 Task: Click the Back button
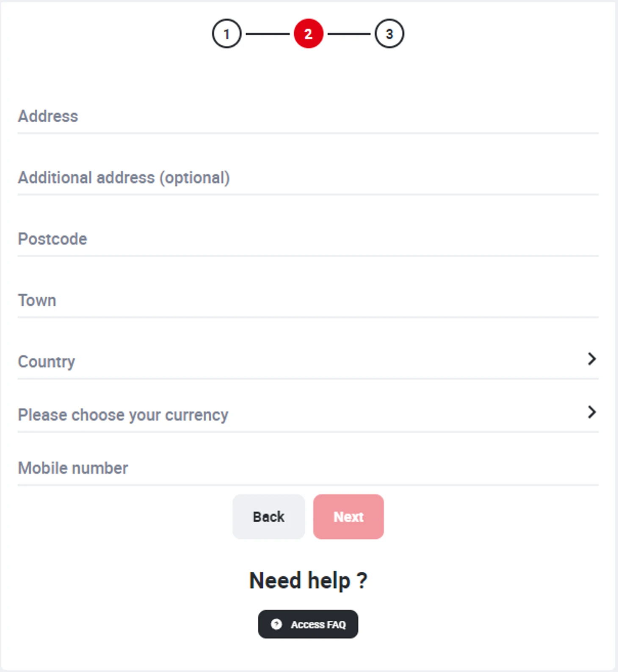click(x=269, y=517)
